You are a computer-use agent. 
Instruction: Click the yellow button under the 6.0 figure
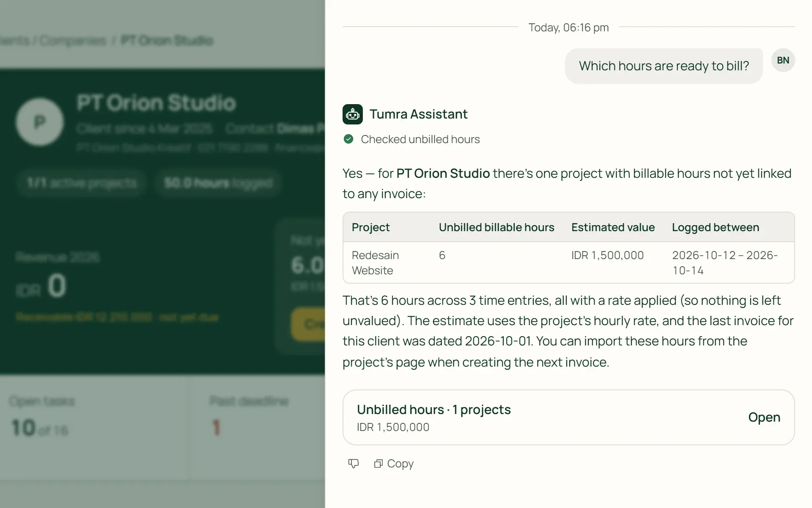pyautogui.click(x=308, y=324)
